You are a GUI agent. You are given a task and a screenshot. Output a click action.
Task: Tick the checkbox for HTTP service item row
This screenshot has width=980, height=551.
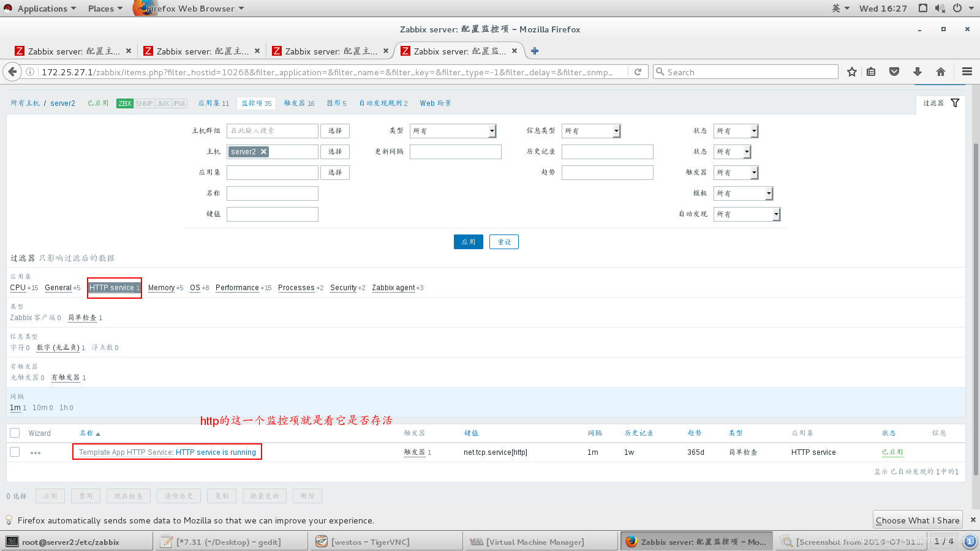15,452
